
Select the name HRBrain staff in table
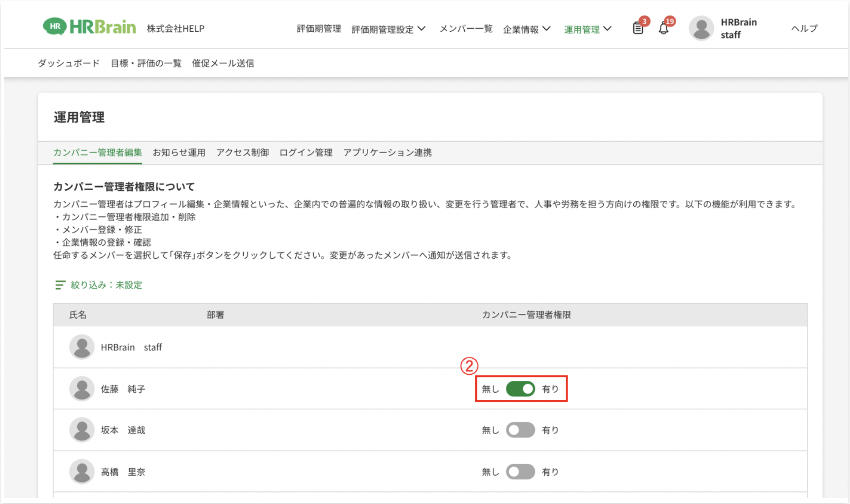tap(132, 347)
